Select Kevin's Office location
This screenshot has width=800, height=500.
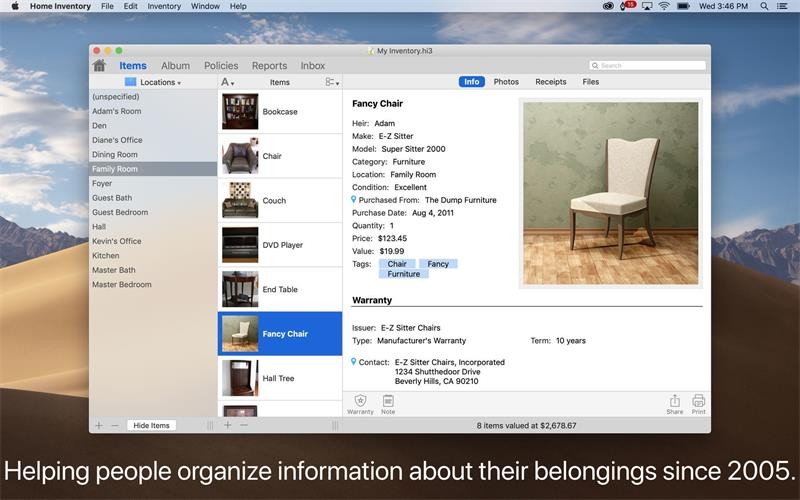(153, 241)
